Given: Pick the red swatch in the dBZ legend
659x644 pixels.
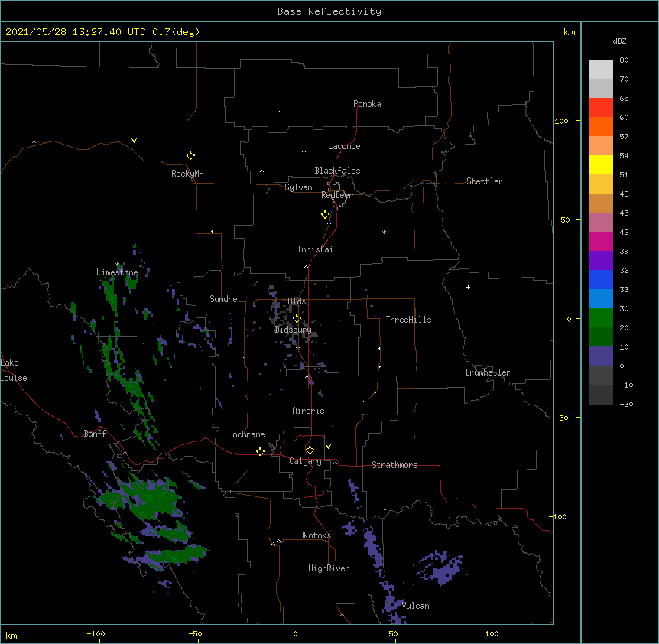Looking at the screenshot, I should [601, 107].
